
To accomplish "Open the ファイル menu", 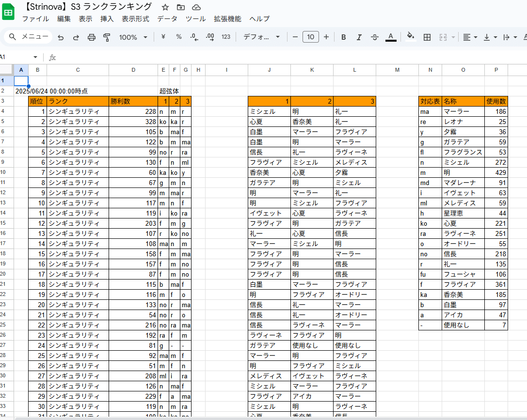I will [35, 19].
